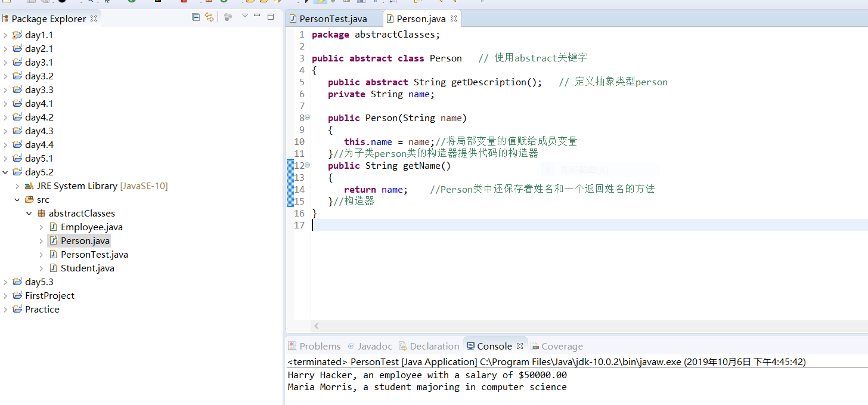Click the day4.1 project folder icon
This screenshot has height=405, width=868.
[x=17, y=103]
